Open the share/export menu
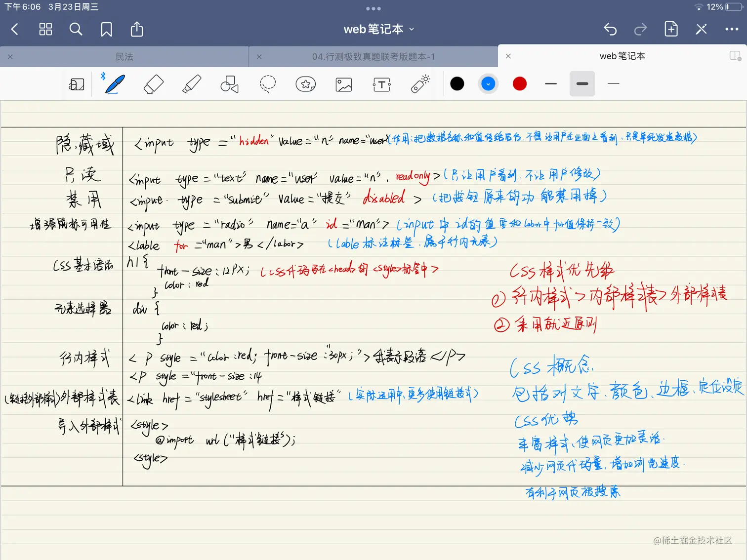This screenshot has height=560, width=747. [x=137, y=29]
